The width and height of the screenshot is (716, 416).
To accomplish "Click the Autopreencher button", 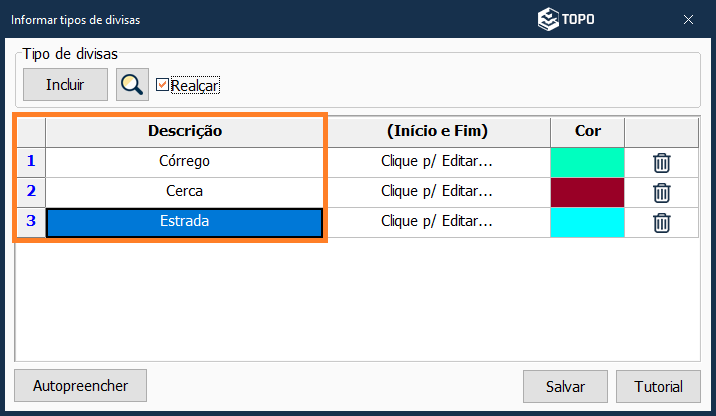I will coord(80,385).
